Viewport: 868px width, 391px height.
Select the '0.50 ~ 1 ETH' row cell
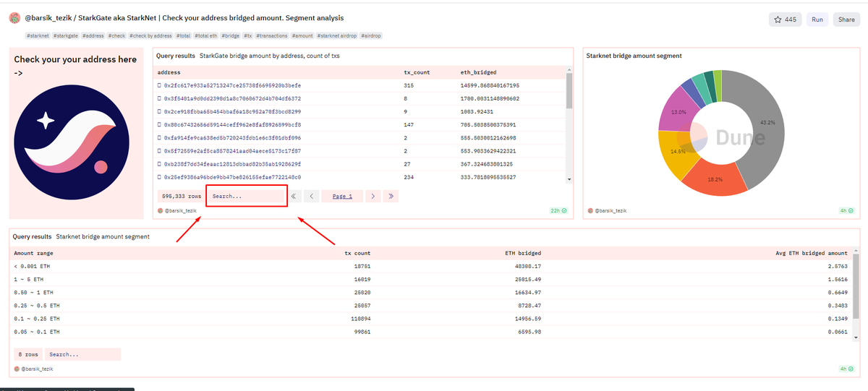pos(33,292)
